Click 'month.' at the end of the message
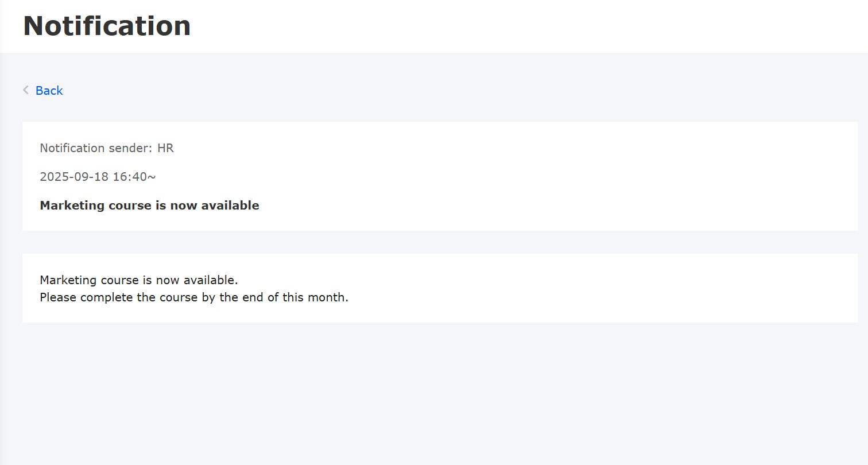Image resolution: width=868 pixels, height=465 pixels. coord(330,298)
